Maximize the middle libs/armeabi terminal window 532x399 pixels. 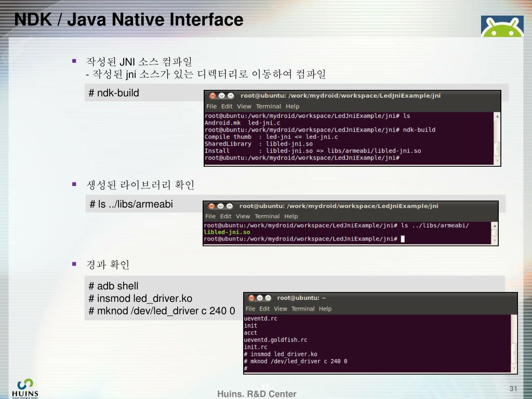[x=229, y=206]
